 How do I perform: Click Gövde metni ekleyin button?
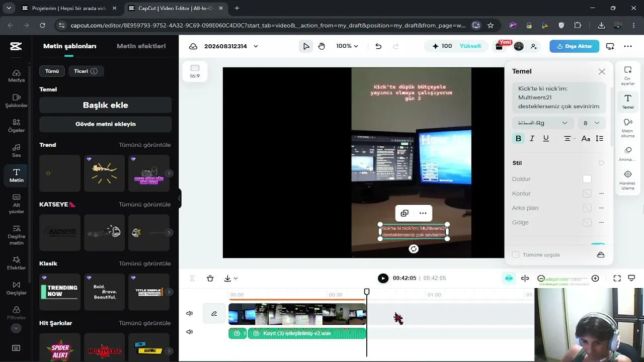106,124
